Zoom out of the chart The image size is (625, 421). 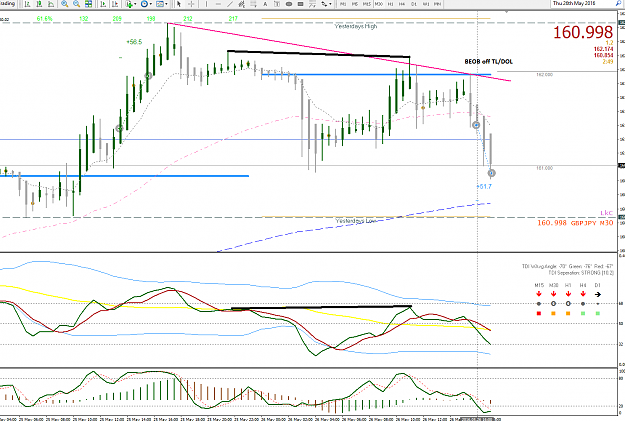[77, 4]
